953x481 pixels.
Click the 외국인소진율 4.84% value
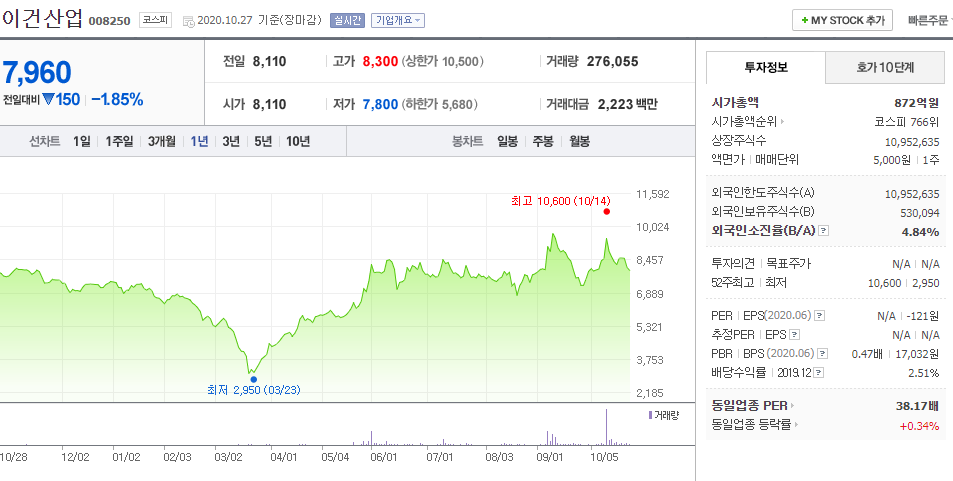tap(920, 231)
